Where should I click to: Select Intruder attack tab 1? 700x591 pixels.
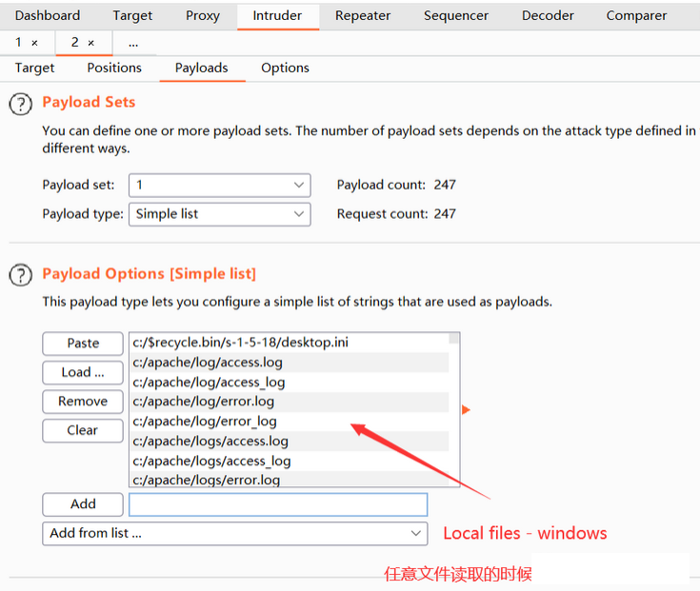[x=18, y=43]
